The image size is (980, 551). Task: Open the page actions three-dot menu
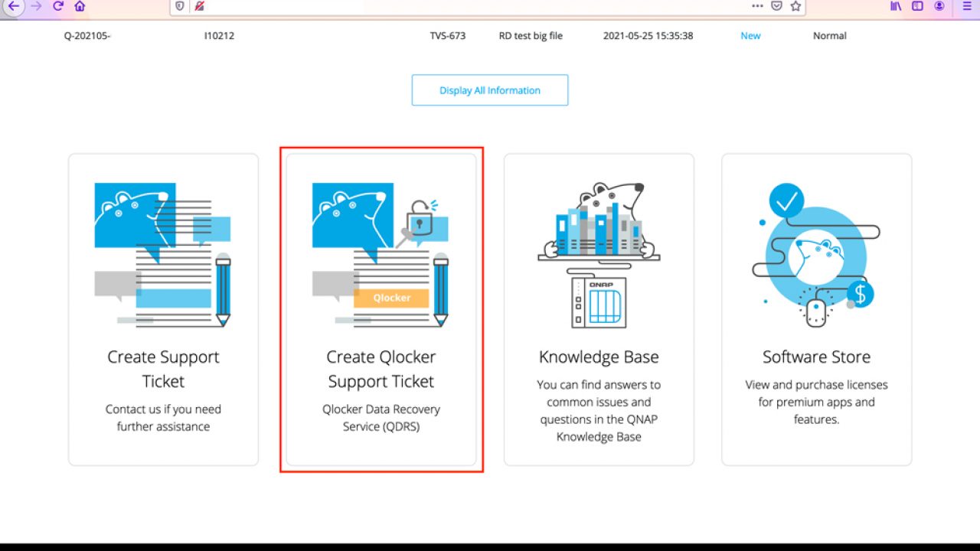(x=757, y=6)
